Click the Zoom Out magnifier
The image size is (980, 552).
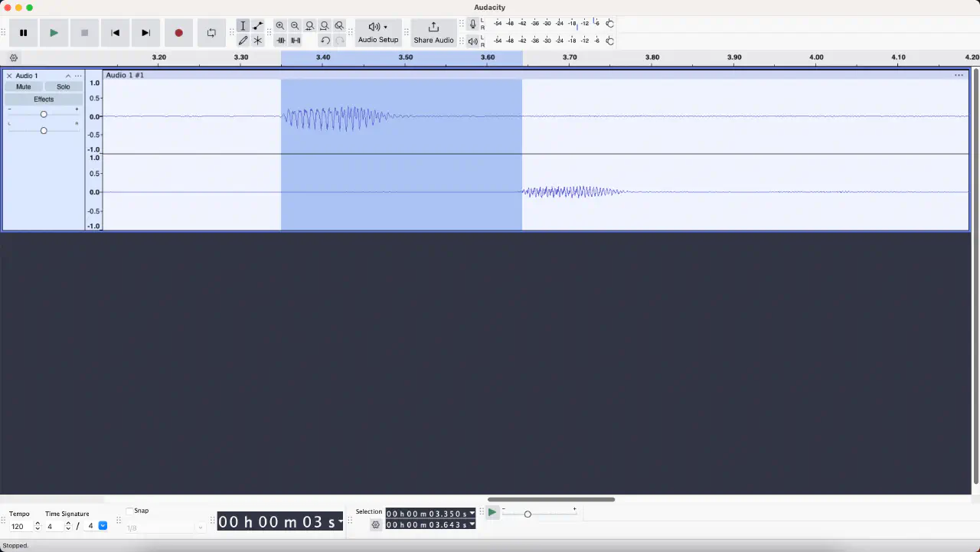295,26
